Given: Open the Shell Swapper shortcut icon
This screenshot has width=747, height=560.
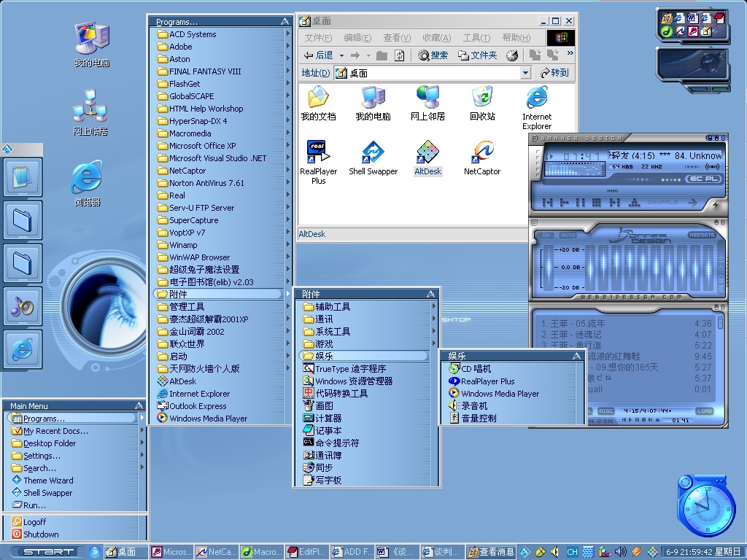Looking at the screenshot, I should point(373,152).
